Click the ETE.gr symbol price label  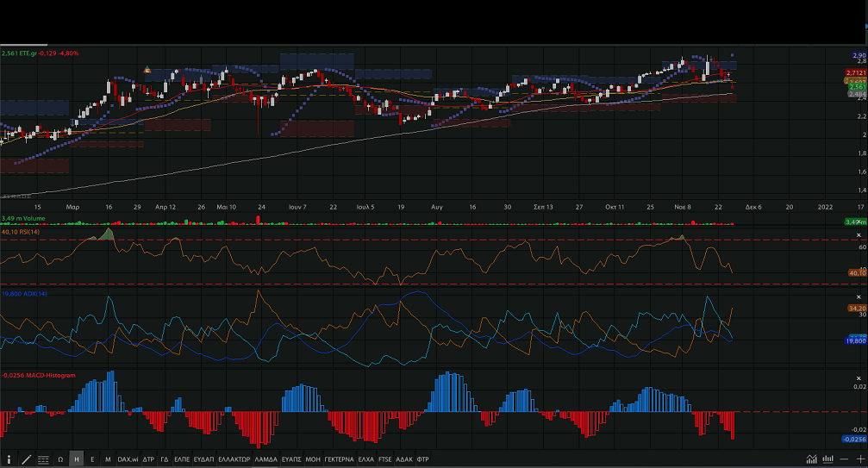point(40,53)
